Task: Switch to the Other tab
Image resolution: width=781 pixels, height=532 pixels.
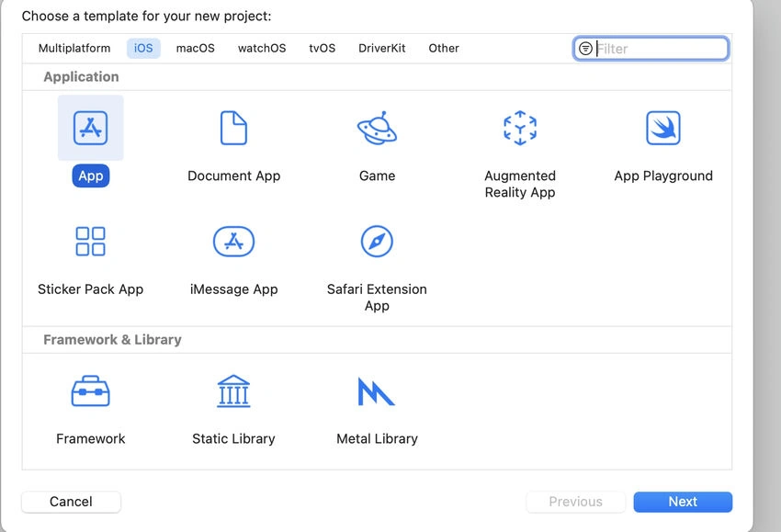Action: point(444,49)
